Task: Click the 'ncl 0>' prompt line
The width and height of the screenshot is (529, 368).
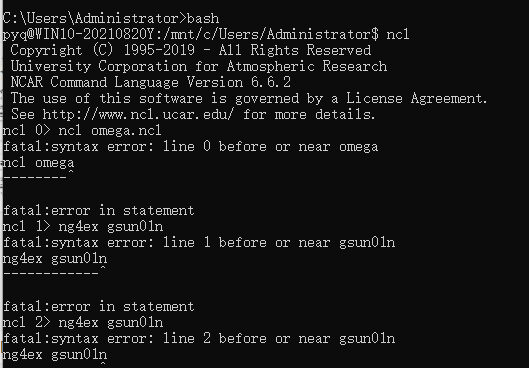Action: click(x=82, y=131)
